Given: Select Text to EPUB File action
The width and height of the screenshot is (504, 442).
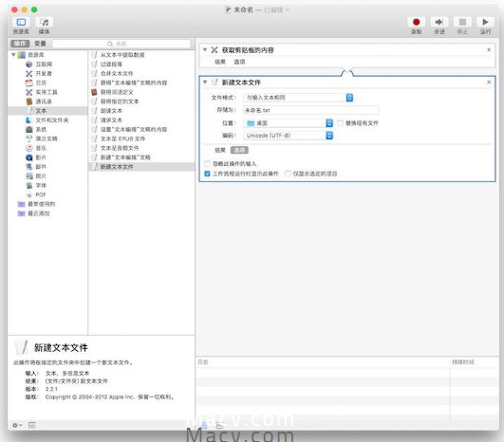Looking at the screenshot, I should point(122,138).
